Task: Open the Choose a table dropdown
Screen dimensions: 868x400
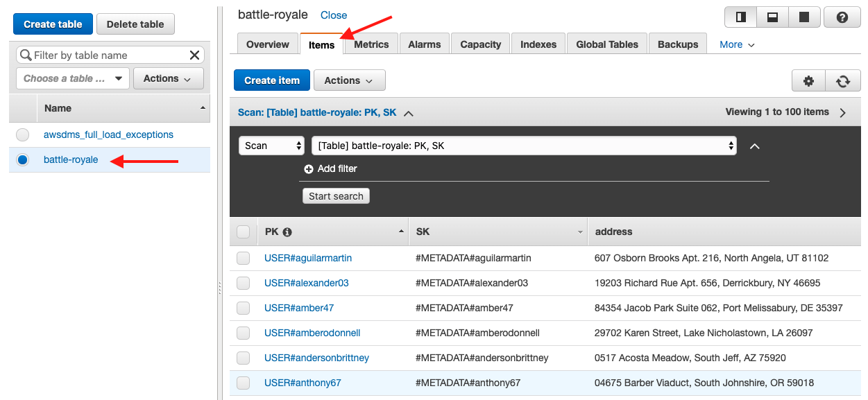Action: pos(73,78)
